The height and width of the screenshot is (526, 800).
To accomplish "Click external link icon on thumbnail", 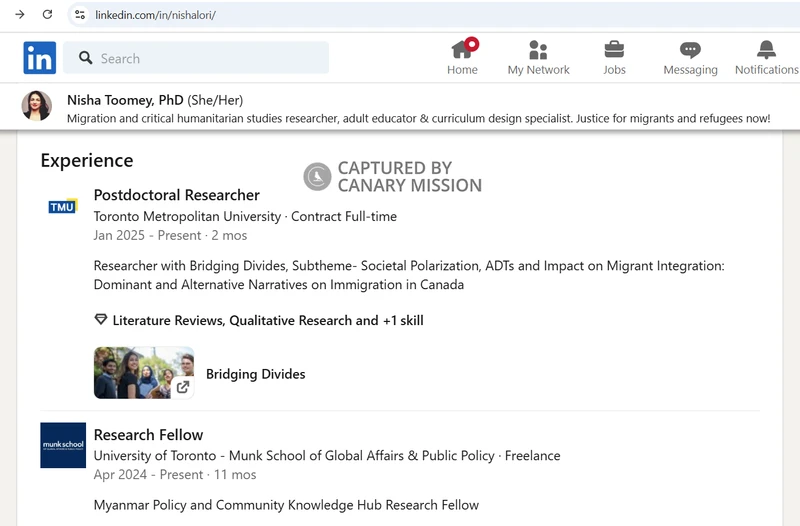I will pos(183,387).
